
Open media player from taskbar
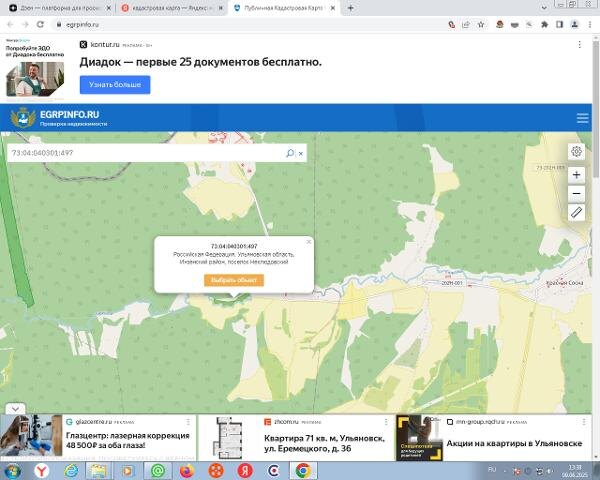(128, 471)
